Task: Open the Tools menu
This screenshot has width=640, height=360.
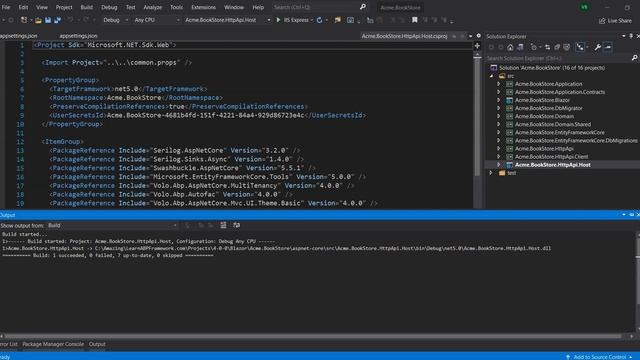Action: pyautogui.click(x=176, y=7)
